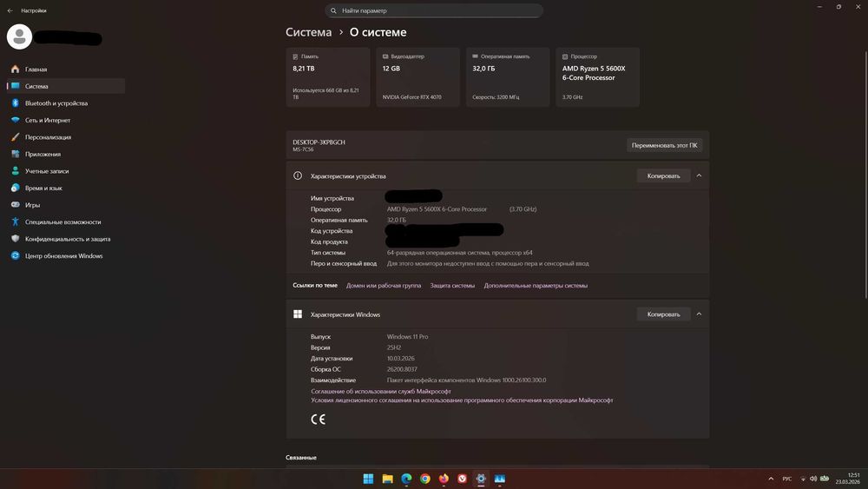Show hidden tray icons with the chevron

tap(771, 479)
